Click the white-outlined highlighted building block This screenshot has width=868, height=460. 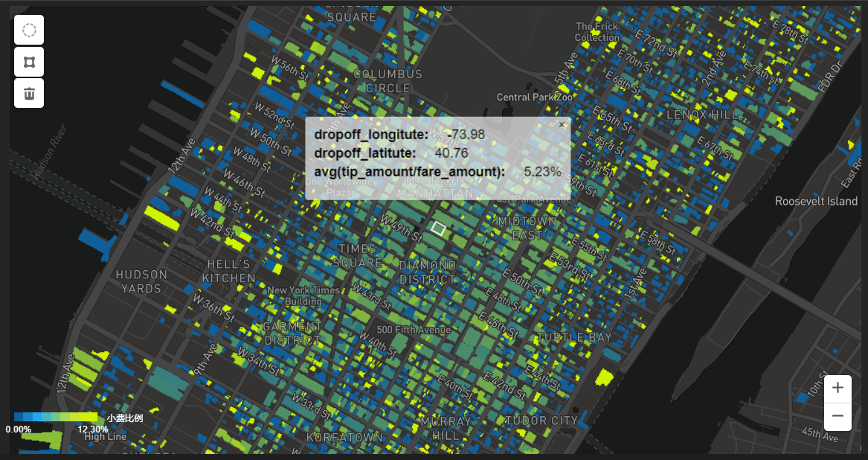(438, 228)
